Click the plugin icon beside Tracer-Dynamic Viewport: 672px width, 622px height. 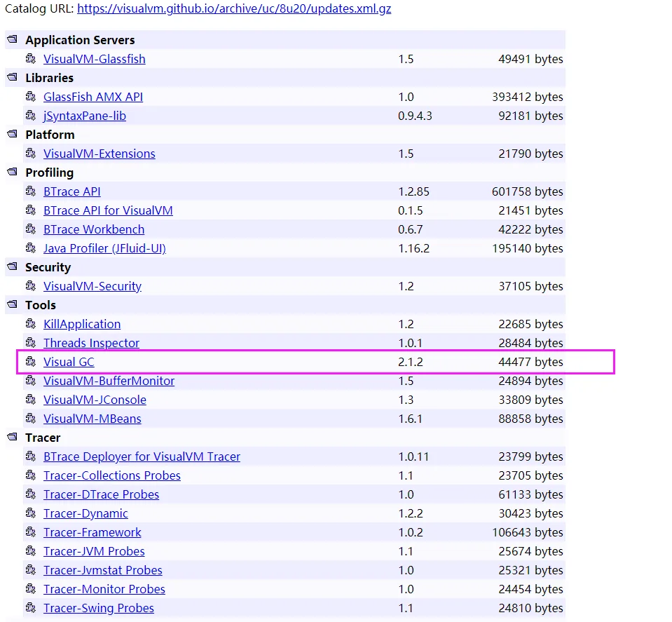[30, 513]
